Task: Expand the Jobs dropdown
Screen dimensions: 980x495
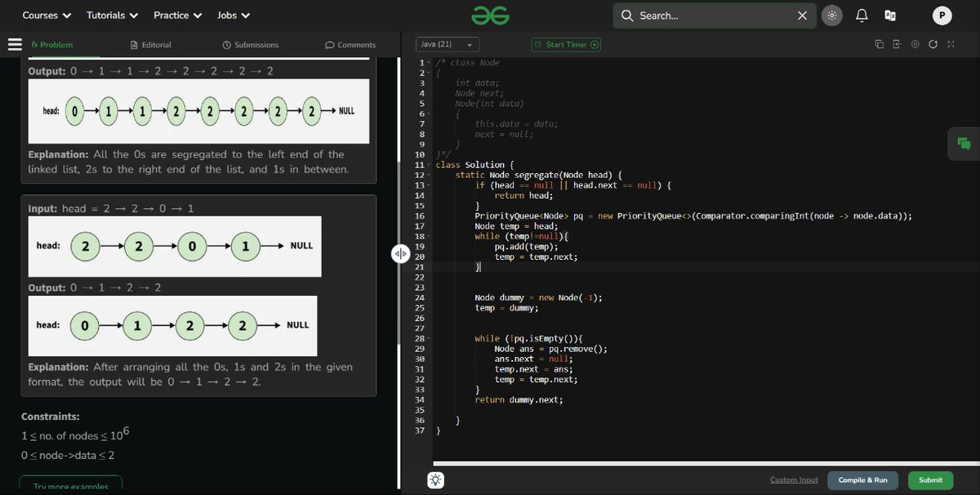Action: (x=234, y=16)
